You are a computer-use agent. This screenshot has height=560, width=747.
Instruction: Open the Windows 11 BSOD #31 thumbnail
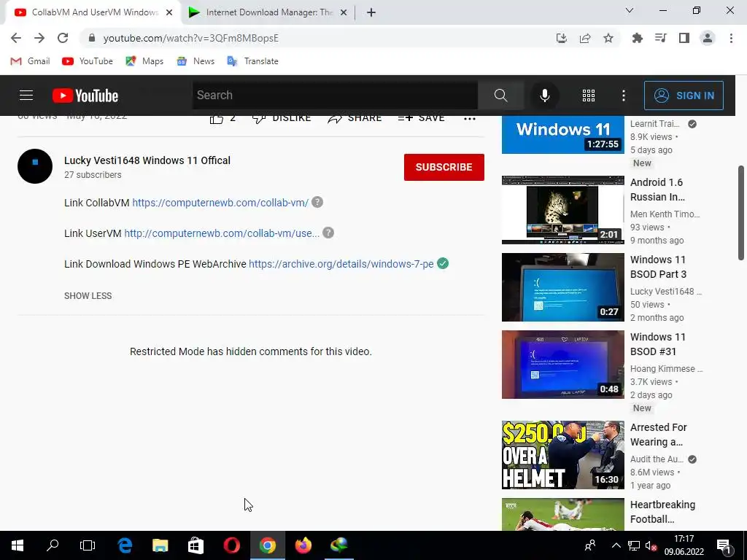[x=562, y=365]
